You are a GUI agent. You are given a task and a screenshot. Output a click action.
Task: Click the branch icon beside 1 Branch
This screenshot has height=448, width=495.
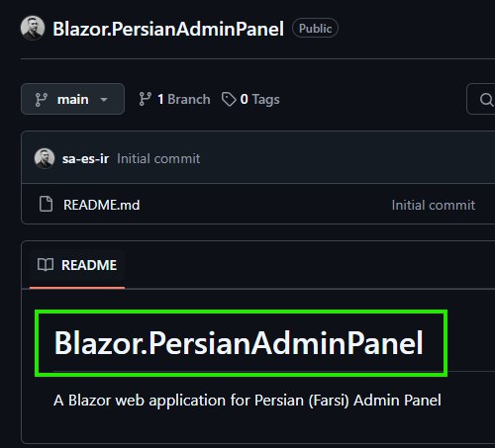tap(145, 99)
